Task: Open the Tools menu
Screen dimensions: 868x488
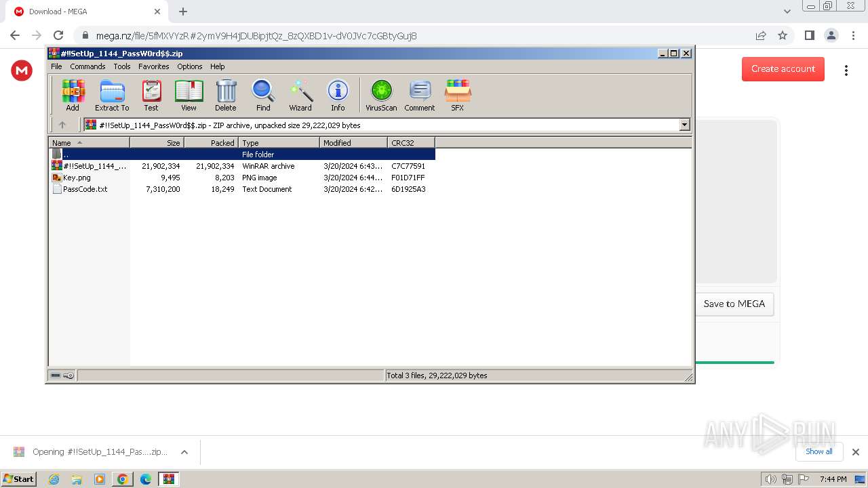Action: pos(122,66)
